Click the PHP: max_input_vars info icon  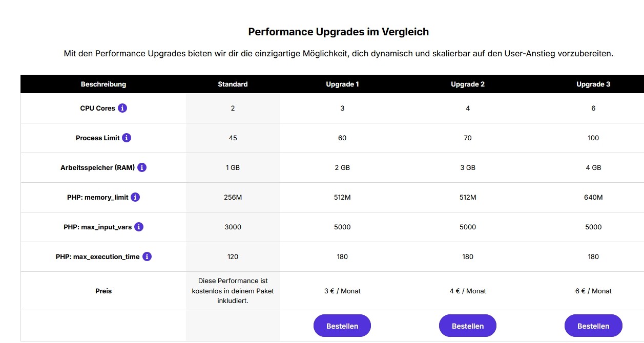point(139,227)
